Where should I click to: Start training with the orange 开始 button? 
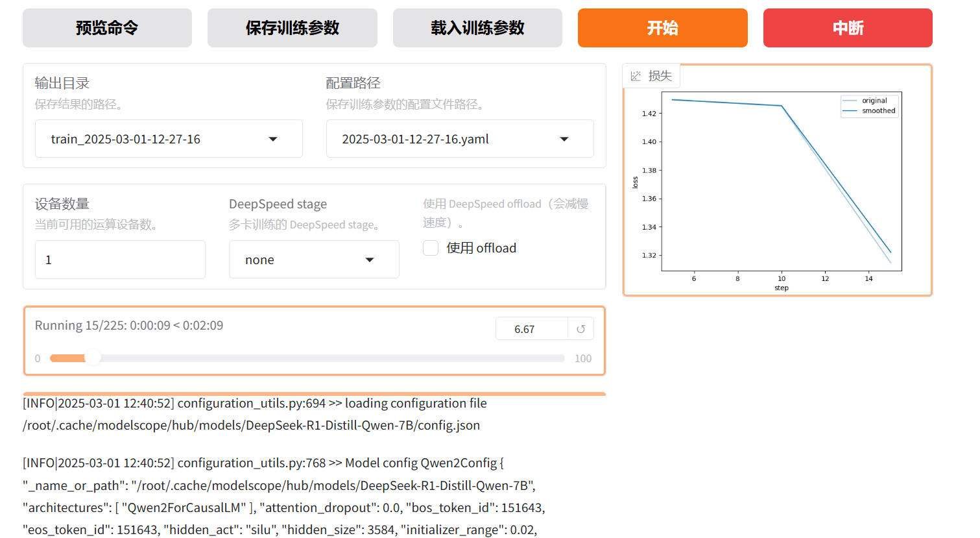(x=662, y=28)
